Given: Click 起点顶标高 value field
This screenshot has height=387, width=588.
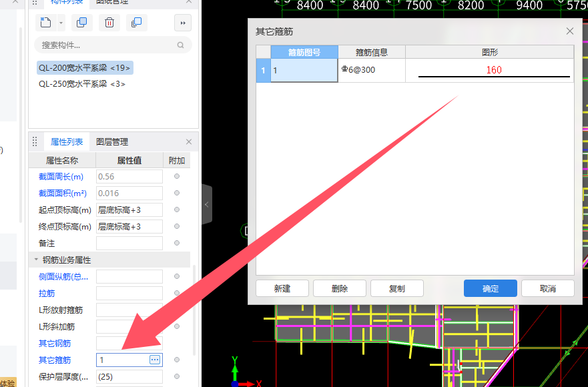Looking at the screenshot, I should tap(129, 210).
